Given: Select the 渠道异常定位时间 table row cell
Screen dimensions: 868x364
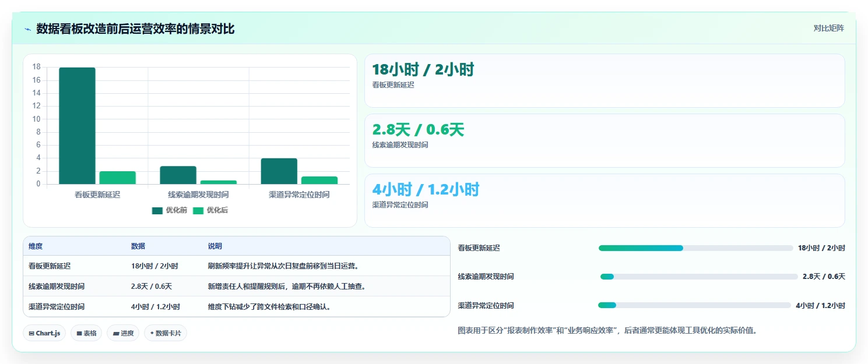Looking at the screenshot, I should click(57, 307).
